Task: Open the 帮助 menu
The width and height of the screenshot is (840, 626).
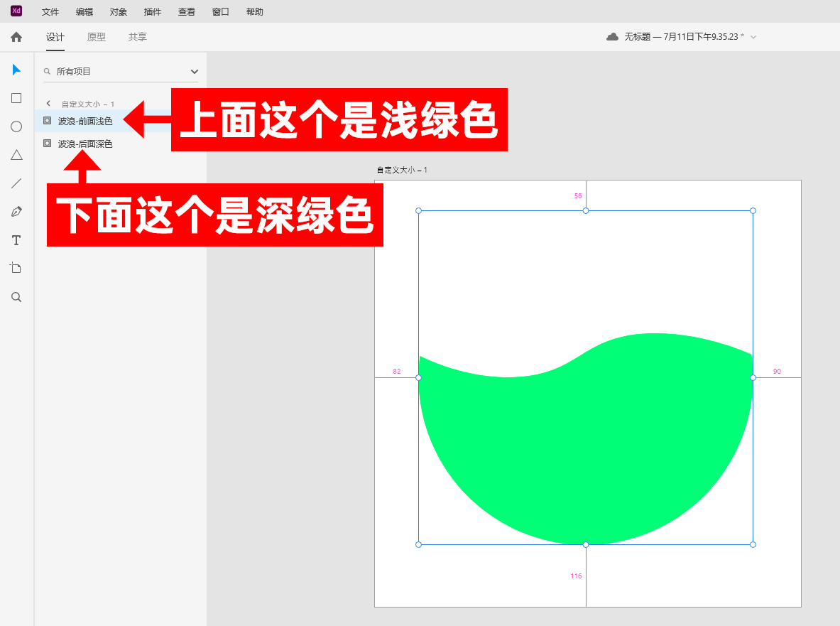Action: coord(254,12)
